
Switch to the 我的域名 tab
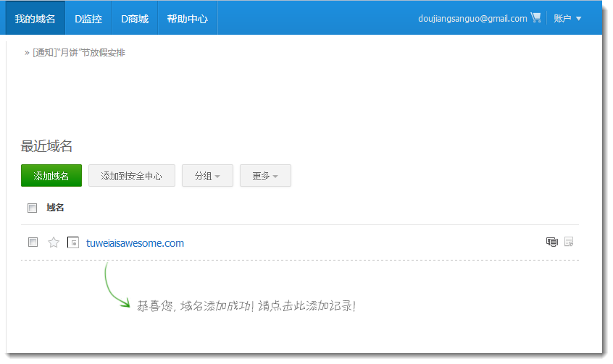[35, 19]
